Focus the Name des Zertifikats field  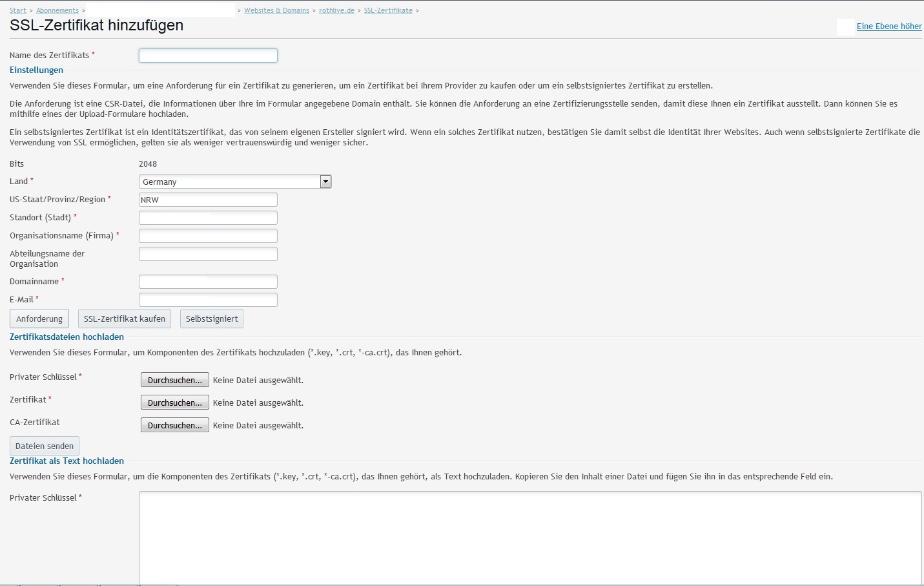point(208,56)
